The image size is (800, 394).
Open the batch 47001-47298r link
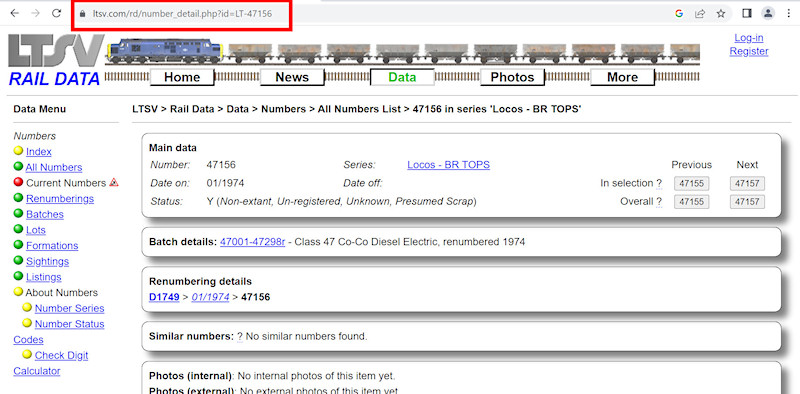[253, 242]
